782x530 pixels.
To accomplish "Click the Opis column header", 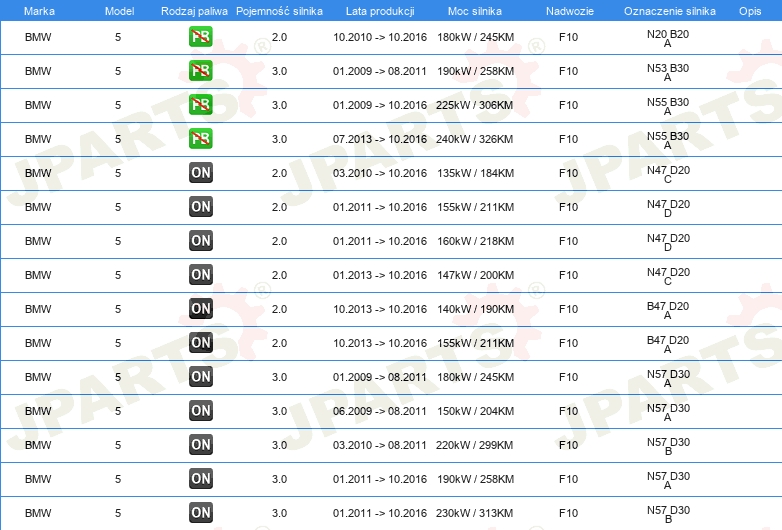I will [x=750, y=11].
